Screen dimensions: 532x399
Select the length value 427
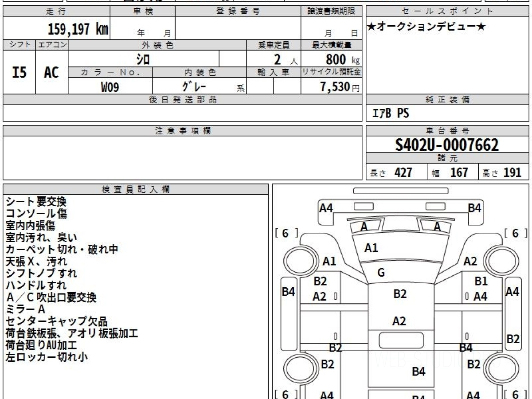(403, 172)
